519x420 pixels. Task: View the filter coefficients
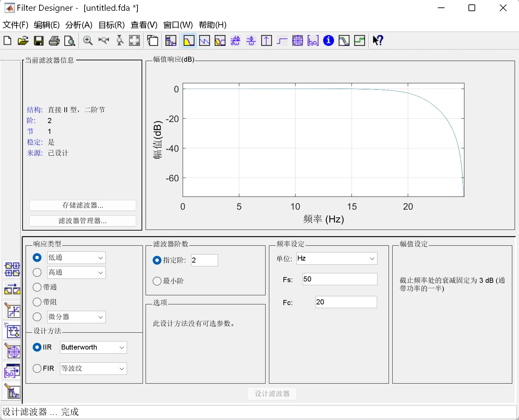(x=313, y=41)
